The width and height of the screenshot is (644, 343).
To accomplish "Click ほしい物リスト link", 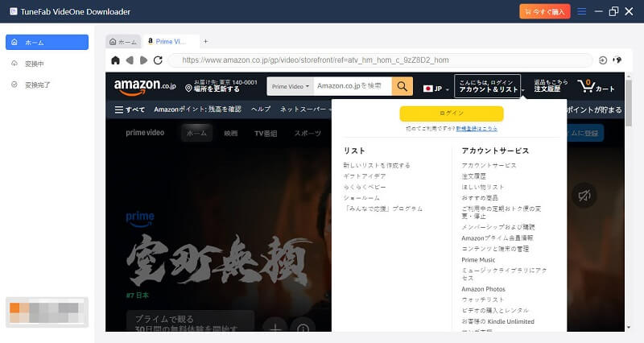I will pos(482,187).
